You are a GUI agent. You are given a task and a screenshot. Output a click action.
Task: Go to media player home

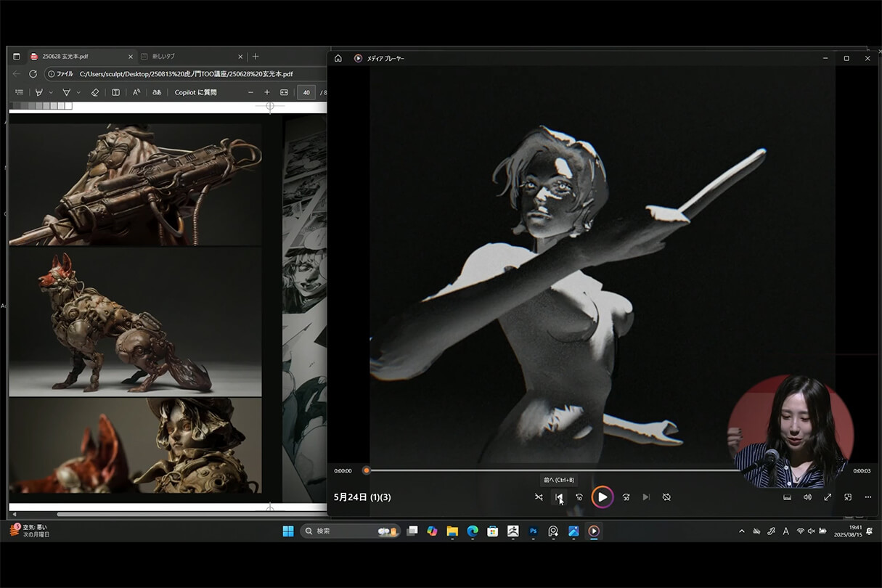click(338, 58)
